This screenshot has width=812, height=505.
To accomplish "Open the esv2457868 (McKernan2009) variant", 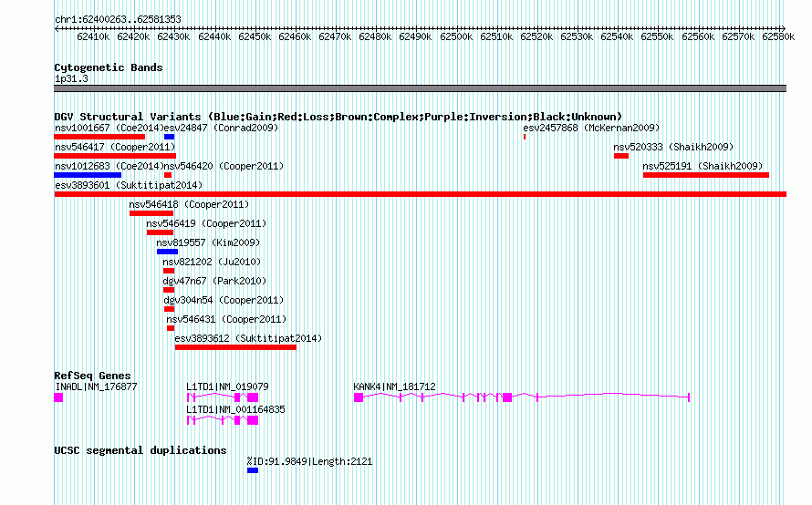I will 591,128.
